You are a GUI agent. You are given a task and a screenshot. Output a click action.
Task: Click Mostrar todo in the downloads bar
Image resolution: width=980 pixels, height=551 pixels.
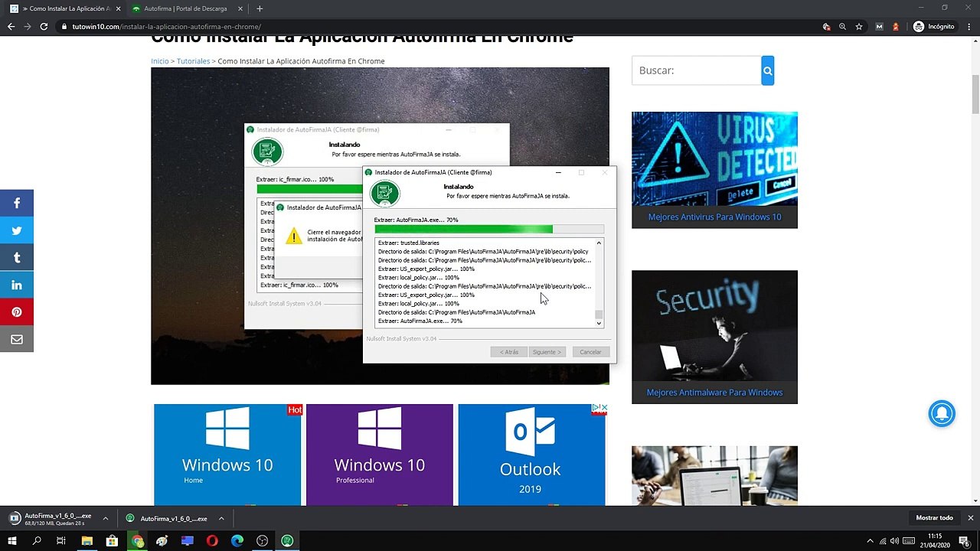(934, 518)
